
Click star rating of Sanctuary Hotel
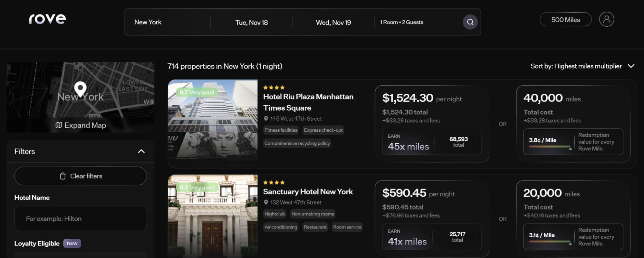pyautogui.click(x=274, y=182)
